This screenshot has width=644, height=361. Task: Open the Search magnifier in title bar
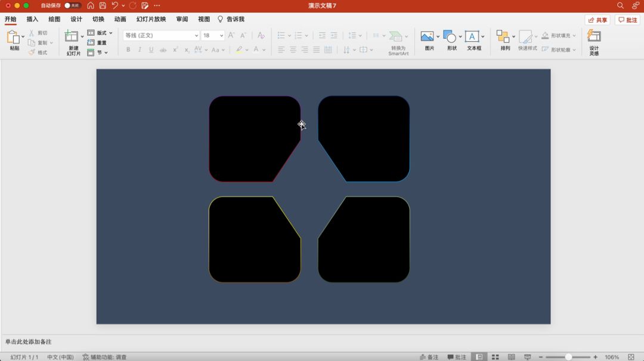point(620,5)
